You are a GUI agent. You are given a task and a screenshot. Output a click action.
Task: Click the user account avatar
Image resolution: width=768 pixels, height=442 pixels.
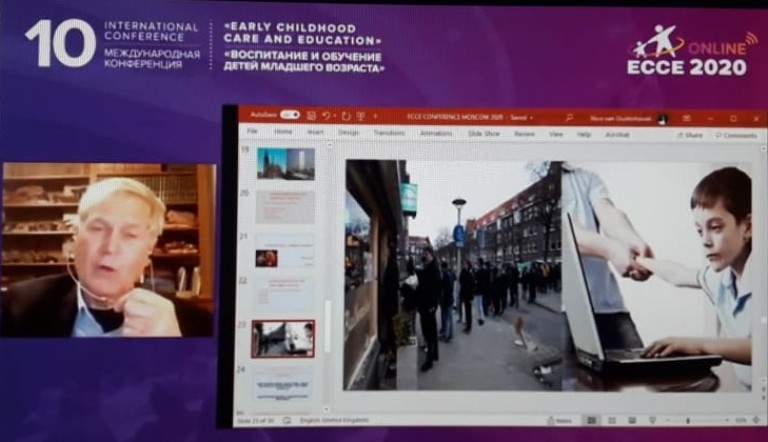[662, 119]
